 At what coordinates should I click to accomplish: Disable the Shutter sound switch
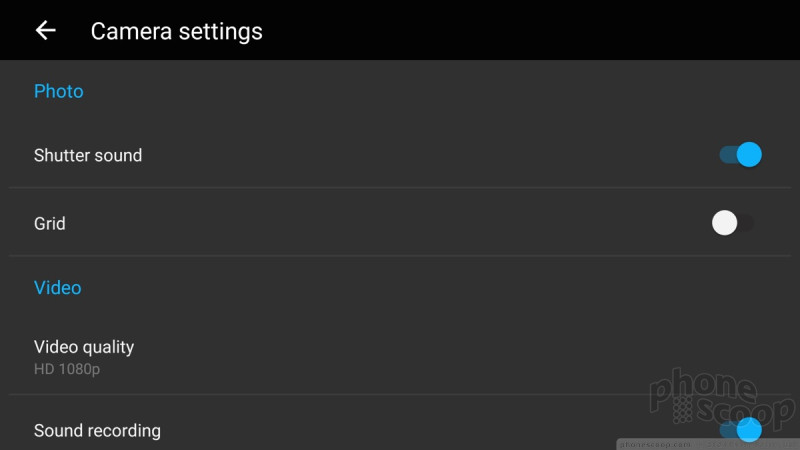[740, 155]
